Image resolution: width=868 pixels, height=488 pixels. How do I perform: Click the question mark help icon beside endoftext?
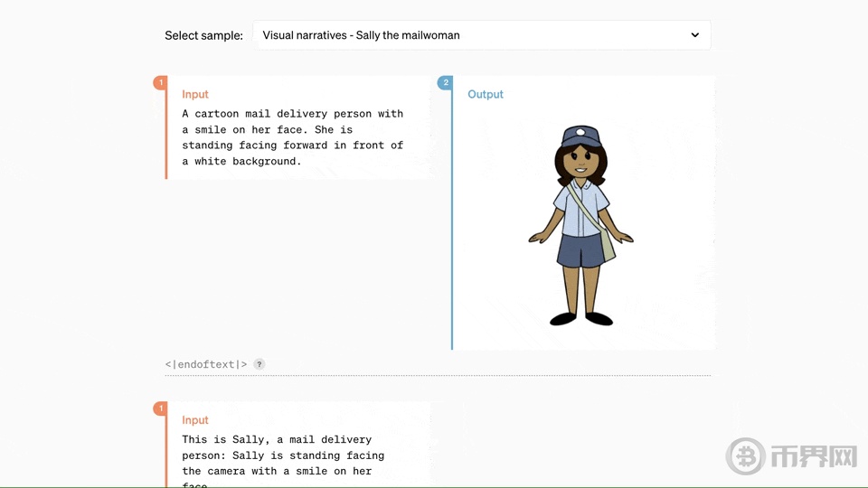point(259,364)
